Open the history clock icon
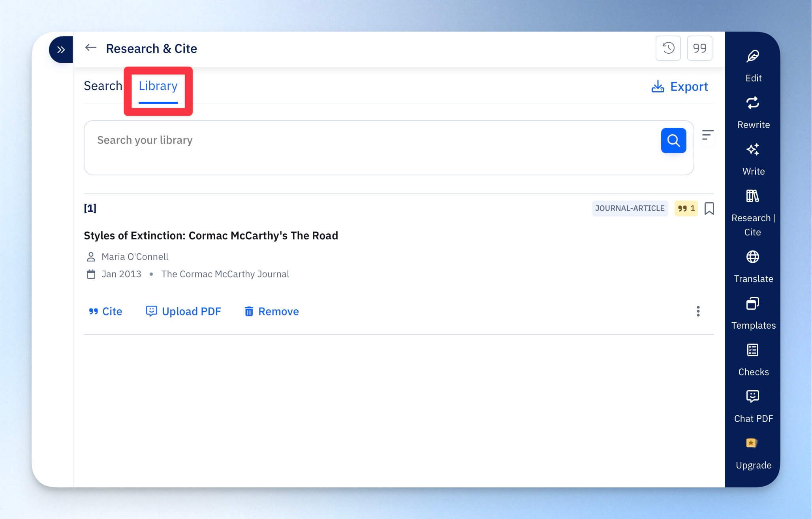This screenshot has width=812, height=519. 668,48
